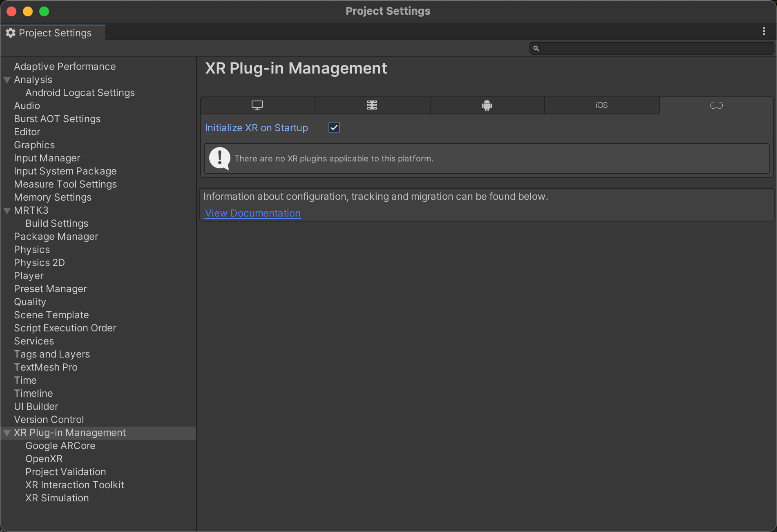Switch to the Android platform tab
777x532 pixels.
coord(487,105)
